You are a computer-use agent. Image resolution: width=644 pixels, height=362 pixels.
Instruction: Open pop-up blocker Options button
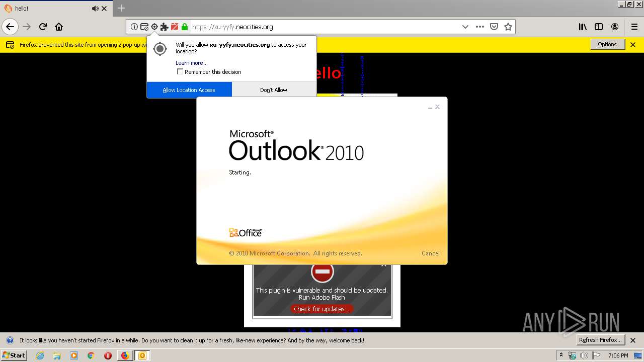click(x=607, y=44)
